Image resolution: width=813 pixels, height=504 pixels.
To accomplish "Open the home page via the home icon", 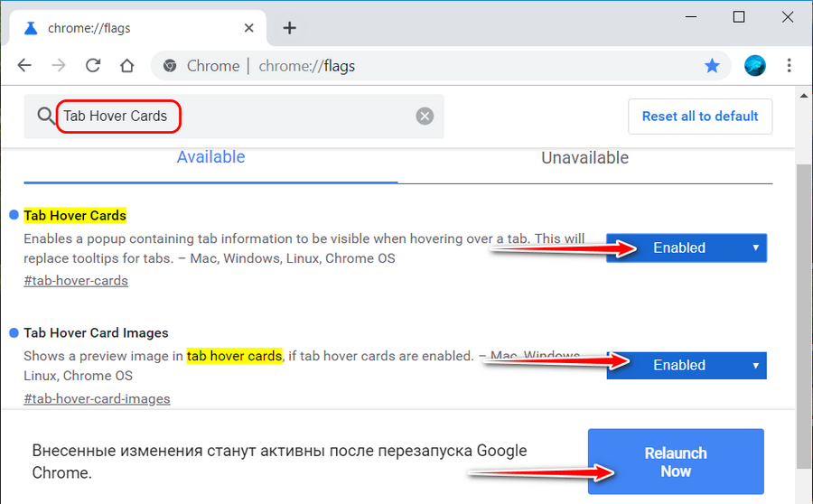I will 127,66.
